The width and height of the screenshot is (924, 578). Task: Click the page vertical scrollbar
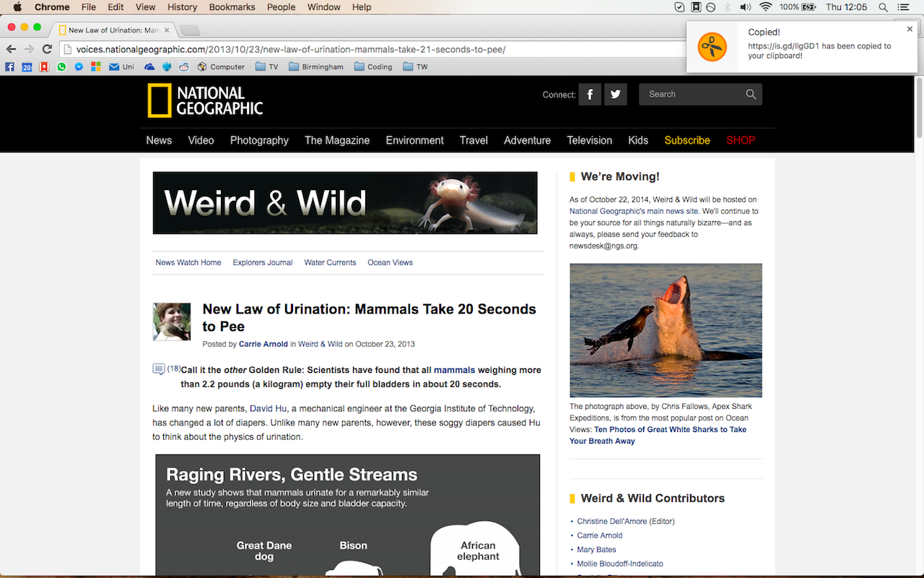[x=919, y=108]
